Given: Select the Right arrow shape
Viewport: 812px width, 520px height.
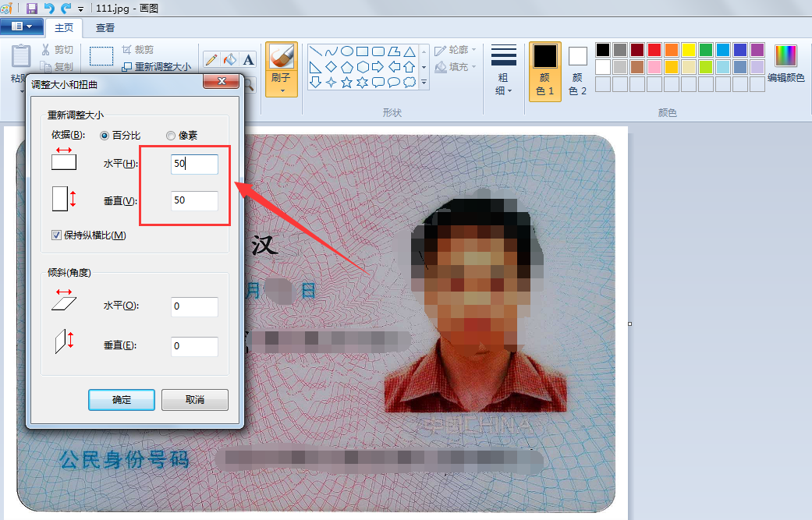Looking at the screenshot, I should [x=378, y=67].
